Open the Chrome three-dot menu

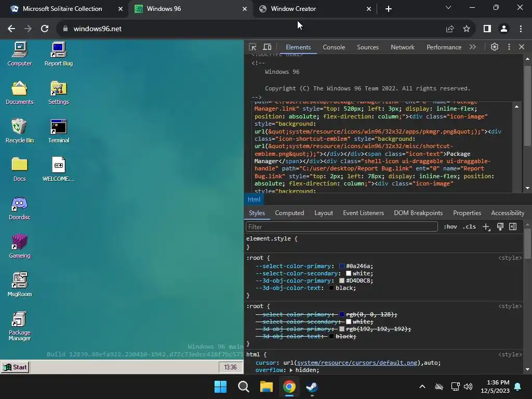click(x=521, y=29)
